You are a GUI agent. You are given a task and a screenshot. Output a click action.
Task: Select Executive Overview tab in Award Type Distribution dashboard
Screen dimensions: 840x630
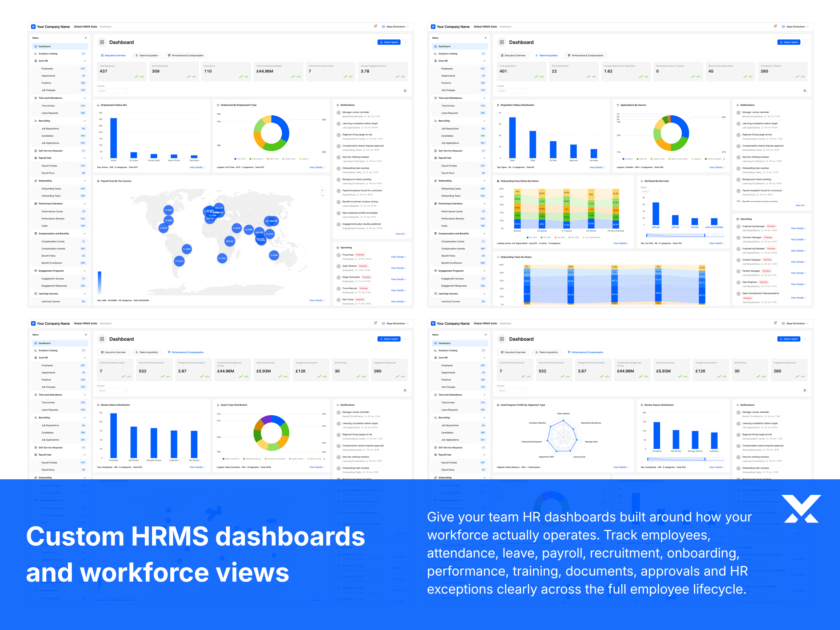click(x=113, y=352)
